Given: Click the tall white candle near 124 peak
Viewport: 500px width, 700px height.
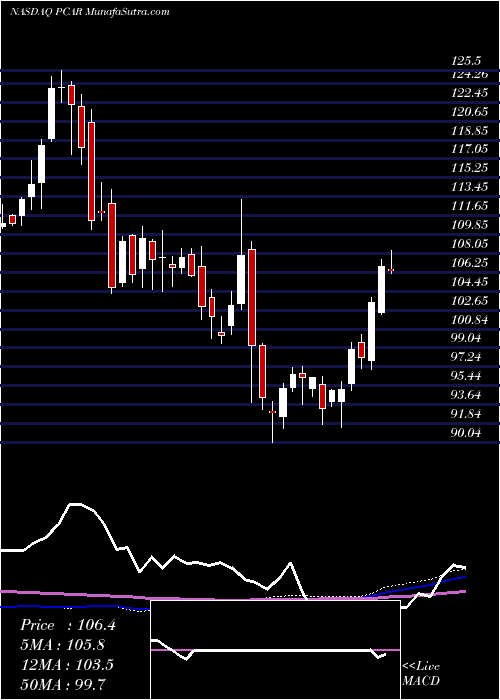Looking at the screenshot, I should click(51, 114).
